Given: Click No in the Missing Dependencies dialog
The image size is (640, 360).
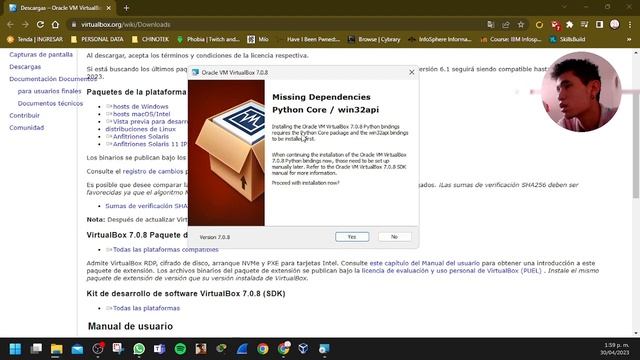Looking at the screenshot, I should (394, 237).
